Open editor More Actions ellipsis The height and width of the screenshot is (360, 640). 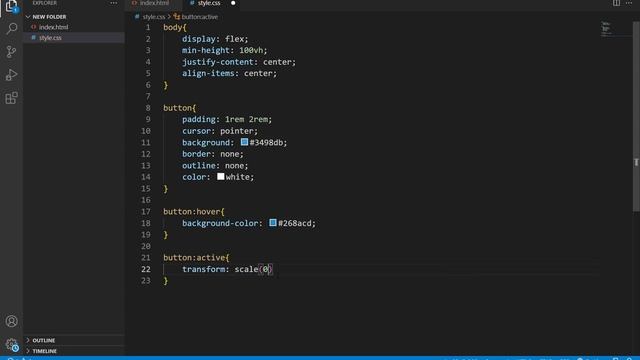[x=629, y=3]
